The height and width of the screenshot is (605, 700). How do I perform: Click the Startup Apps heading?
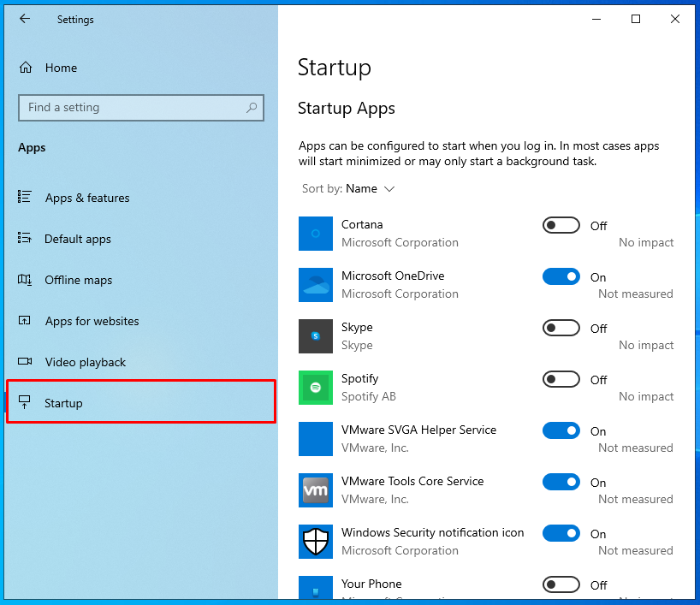point(347,109)
